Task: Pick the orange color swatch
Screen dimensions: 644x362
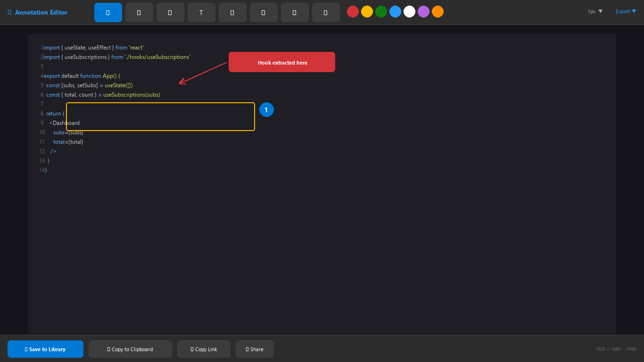Action: tap(438, 12)
